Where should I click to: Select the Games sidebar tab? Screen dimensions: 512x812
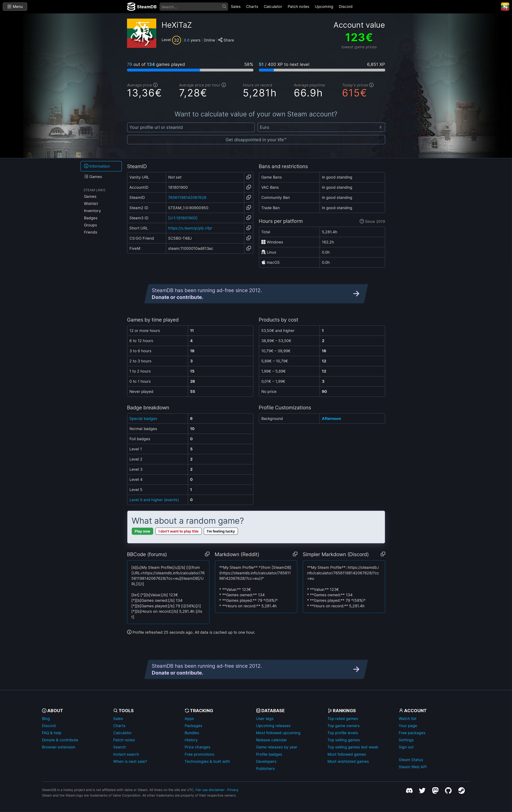click(101, 177)
